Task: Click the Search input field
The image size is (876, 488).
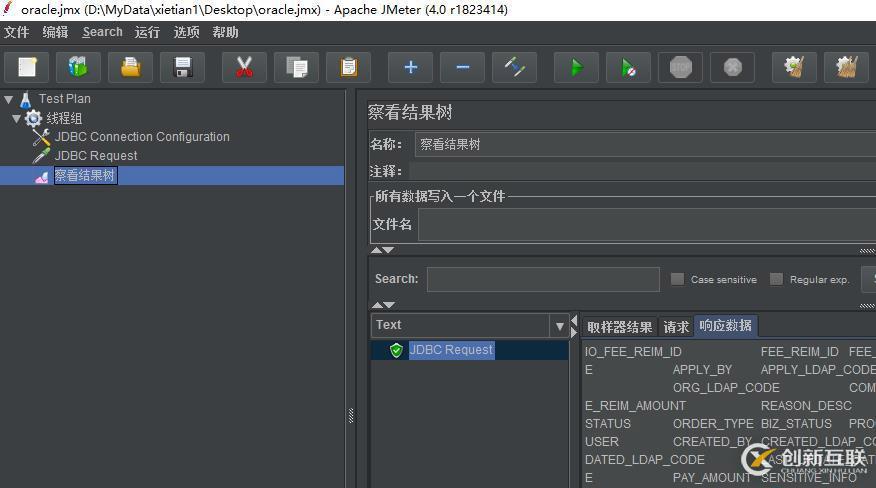Action: (543, 279)
